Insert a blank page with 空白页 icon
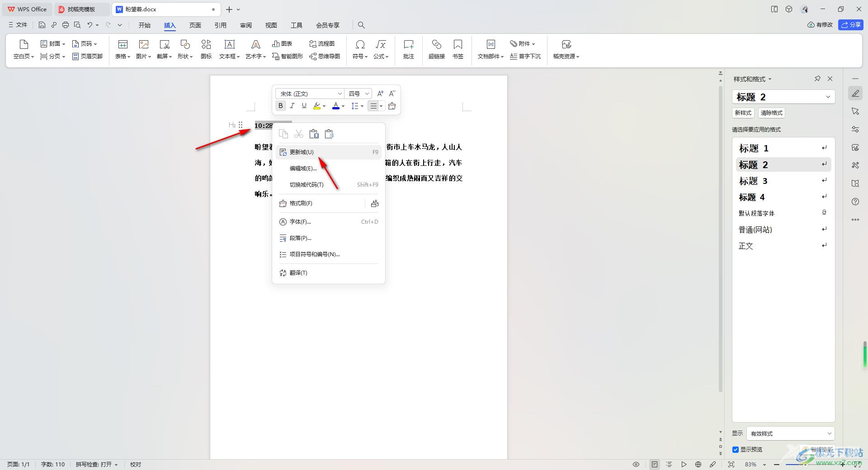 (x=24, y=44)
